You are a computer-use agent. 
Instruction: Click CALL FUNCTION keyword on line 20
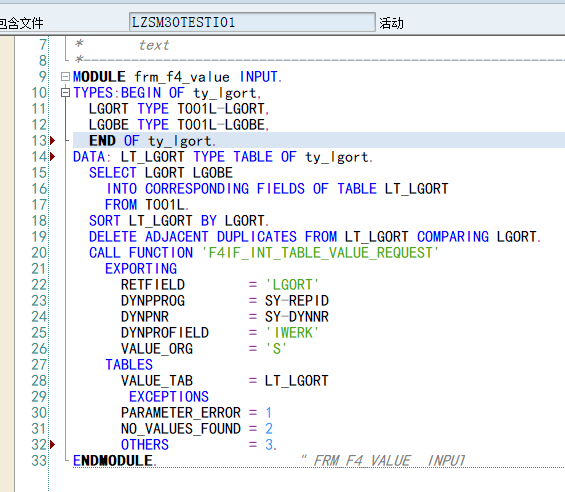click(x=141, y=253)
